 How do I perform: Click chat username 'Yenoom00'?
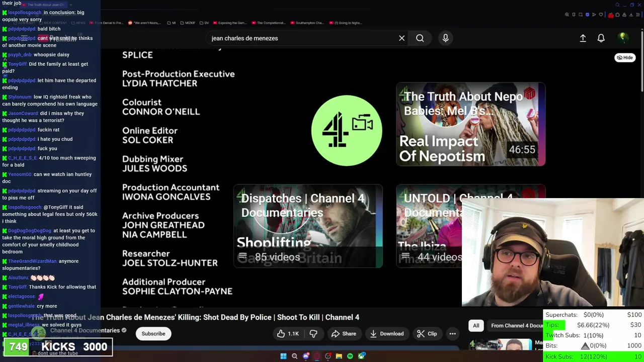pos(20,174)
